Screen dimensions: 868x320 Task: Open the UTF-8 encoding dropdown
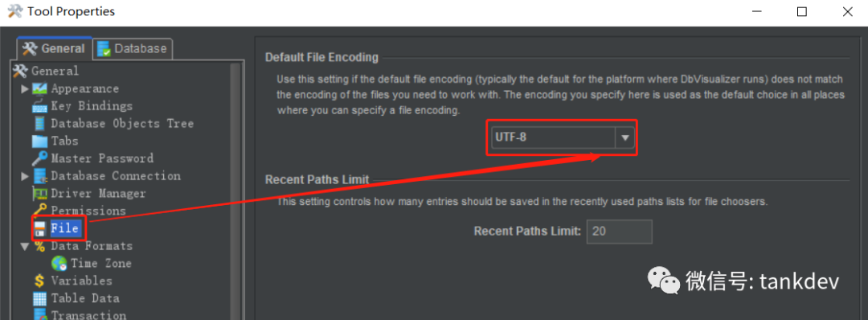pos(562,137)
